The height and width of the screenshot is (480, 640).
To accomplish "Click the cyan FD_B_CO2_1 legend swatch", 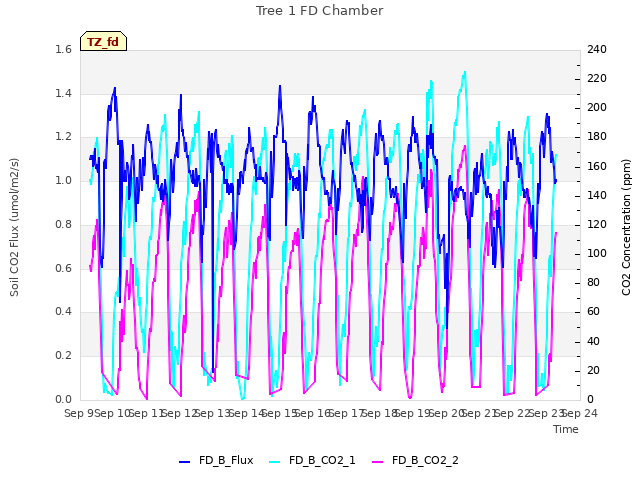I will [275, 462].
